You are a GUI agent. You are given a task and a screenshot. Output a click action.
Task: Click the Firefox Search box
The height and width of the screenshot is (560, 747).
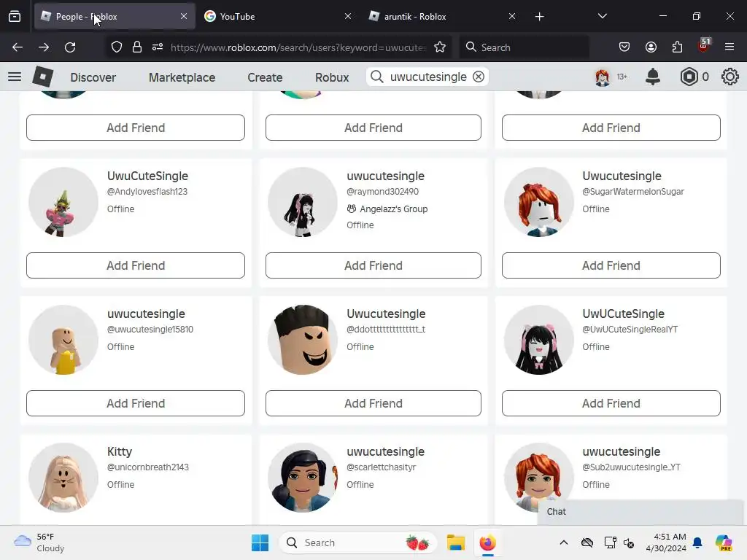pyautogui.click(x=524, y=47)
